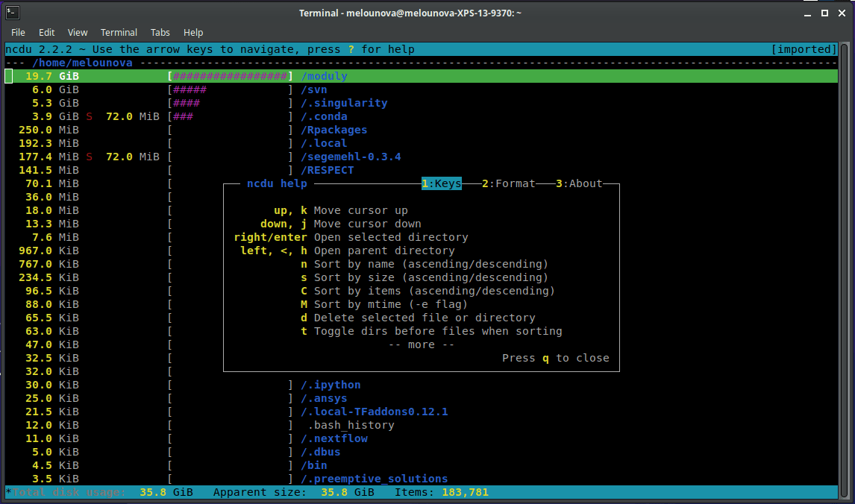Viewport: 855px width, 504px height.
Task: Click the usage bar for /svn
Action: (x=231, y=89)
